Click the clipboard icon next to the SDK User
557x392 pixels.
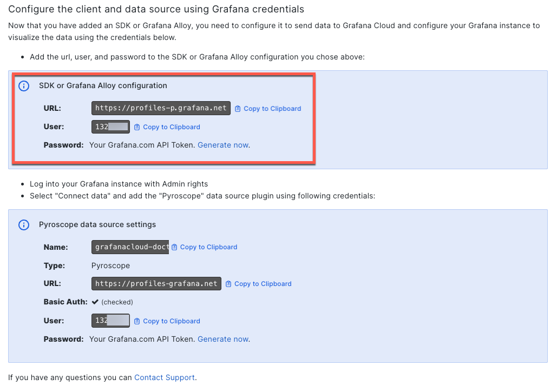(x=137, y=127)
